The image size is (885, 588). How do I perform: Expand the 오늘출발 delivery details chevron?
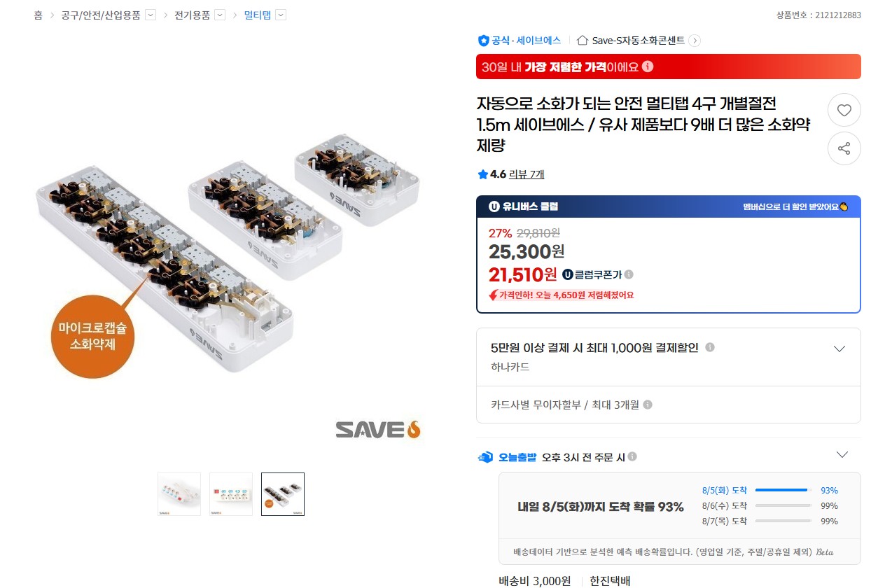coord(842,455)
